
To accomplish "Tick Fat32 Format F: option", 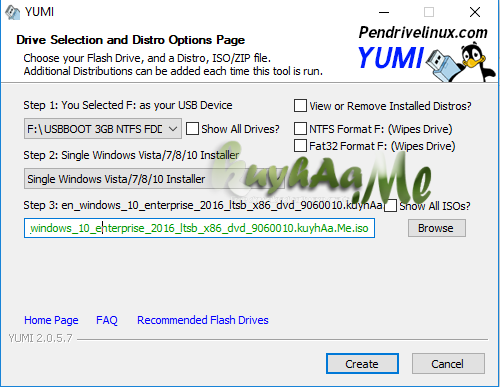I will (300, 146).
